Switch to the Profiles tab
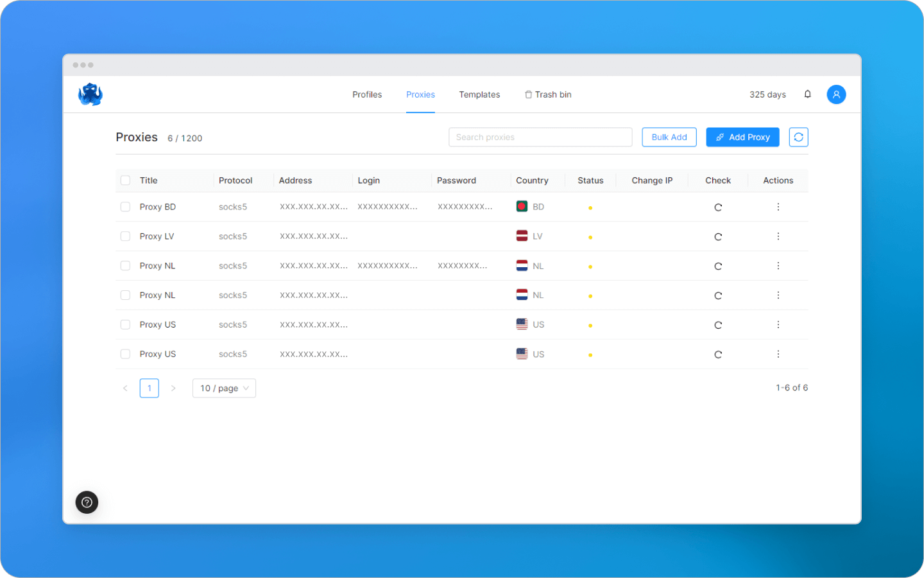Viewport: 924px width, 578px height. pyautogui.click(x=367, y=94)
